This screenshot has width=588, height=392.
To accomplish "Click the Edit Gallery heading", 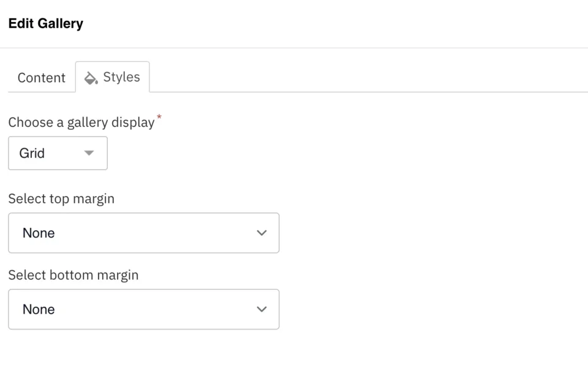I will tap(45, 23).
